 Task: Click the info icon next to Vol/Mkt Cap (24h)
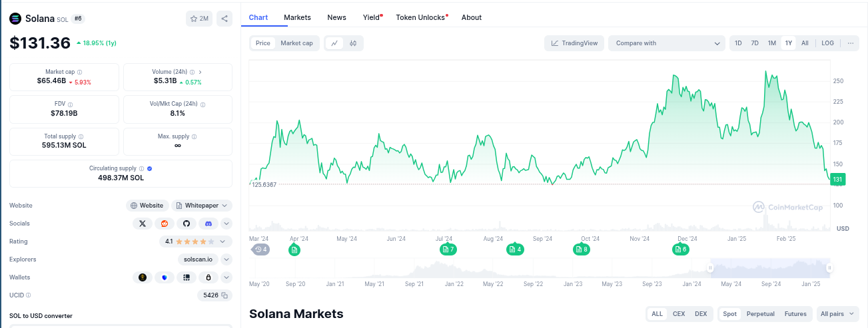tap(203, 104)
